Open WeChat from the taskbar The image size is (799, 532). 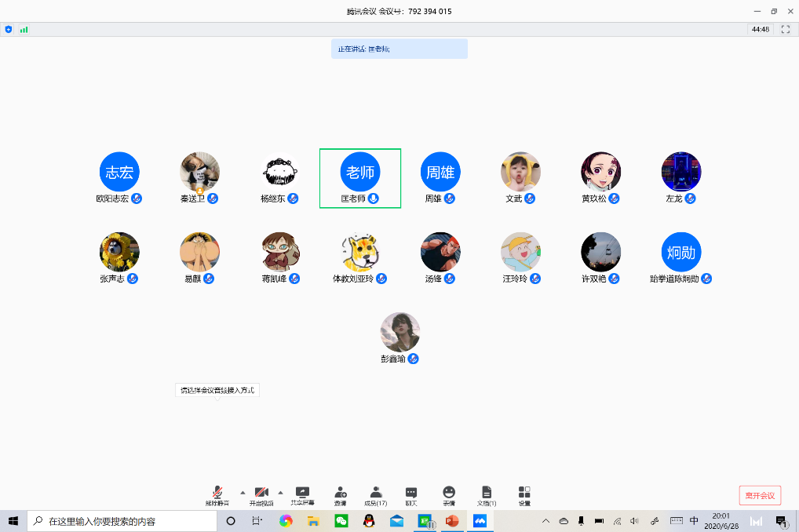(x=341, y=521)
